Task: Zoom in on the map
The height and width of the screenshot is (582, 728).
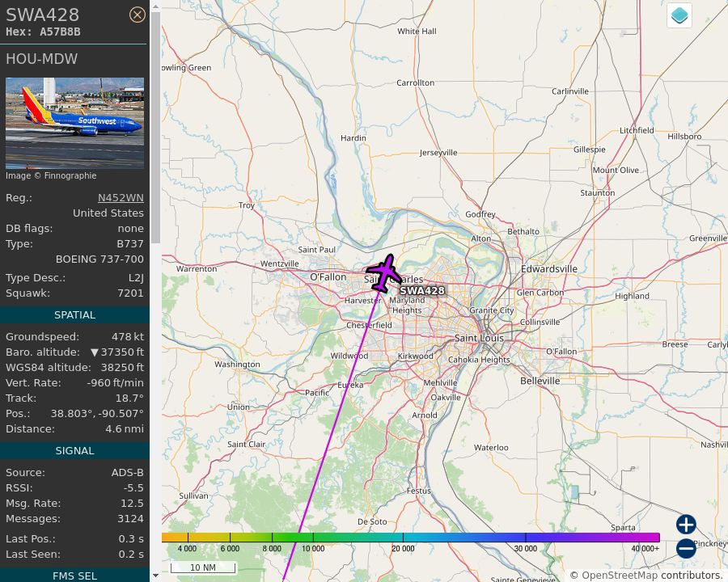Action: pos(686,525)
